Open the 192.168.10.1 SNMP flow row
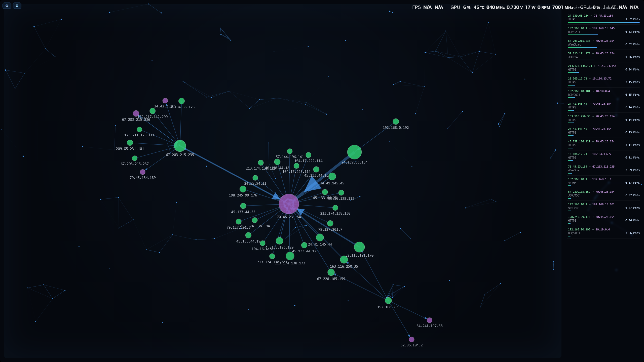Screen dimensions: 644x362 click(x=603, y=182)
